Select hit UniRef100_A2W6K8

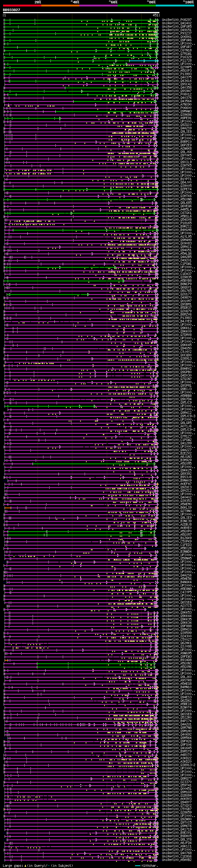pyautogui.click(x=176, y=149)
